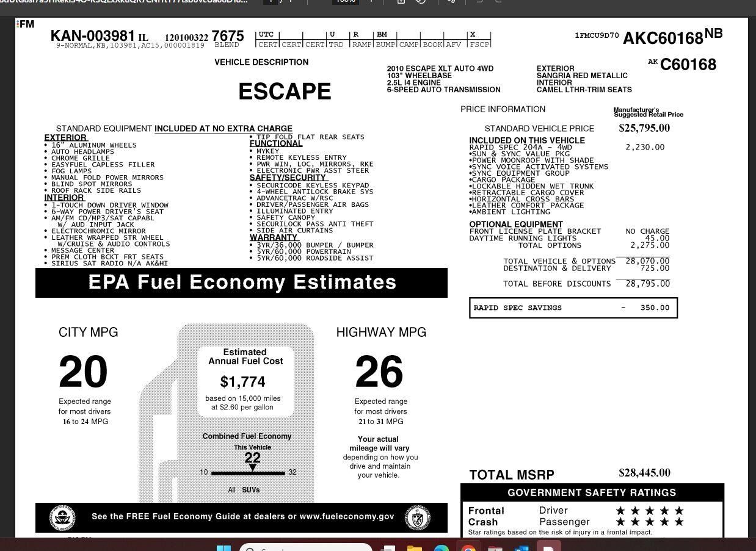Click the KAN-003981 order number

pos(93,36)
